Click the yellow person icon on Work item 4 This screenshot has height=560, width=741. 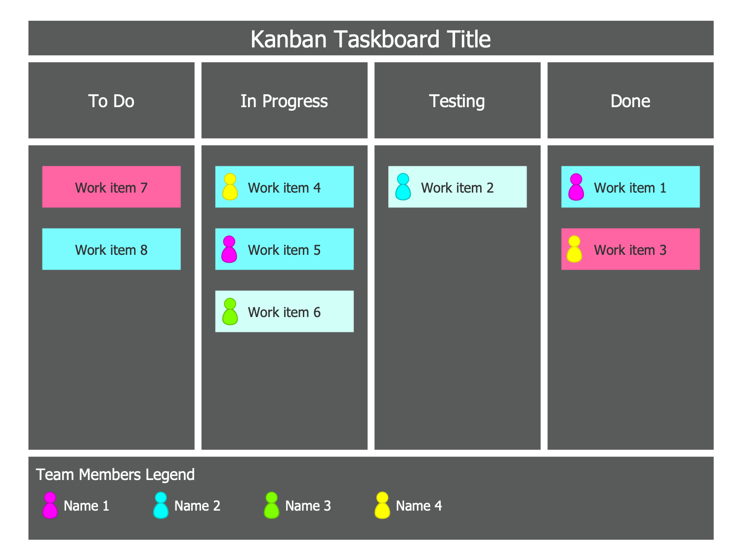pyautogui.click(x=230, y=187)
